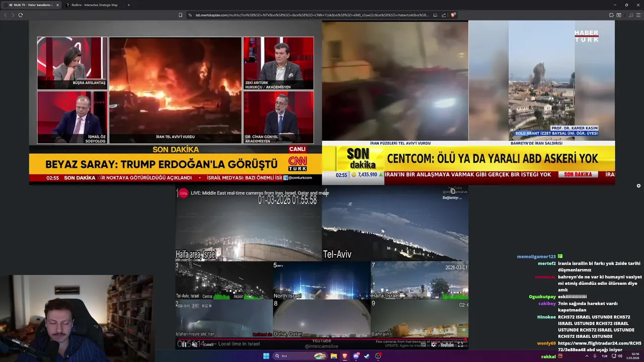
Task: Open the LIVE Middle East real-time cameras title
Action: (x=260, y=193)
